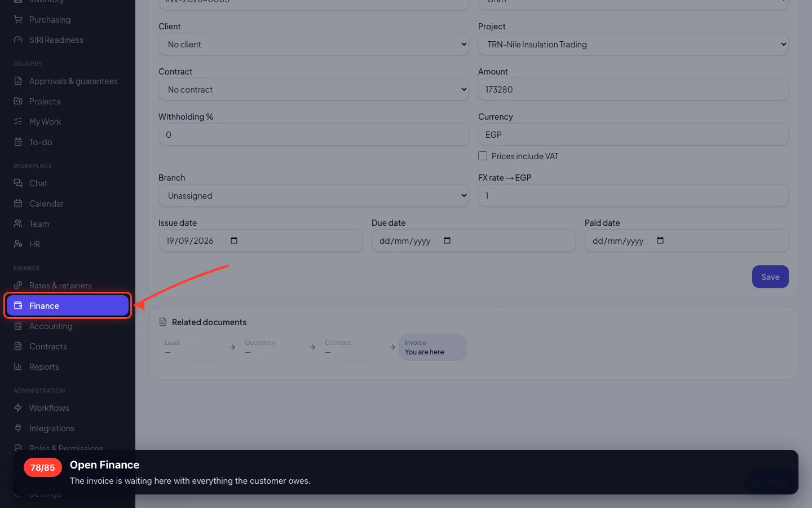
Task: Select the Finance menu item
Action: (x=68, y=306)
